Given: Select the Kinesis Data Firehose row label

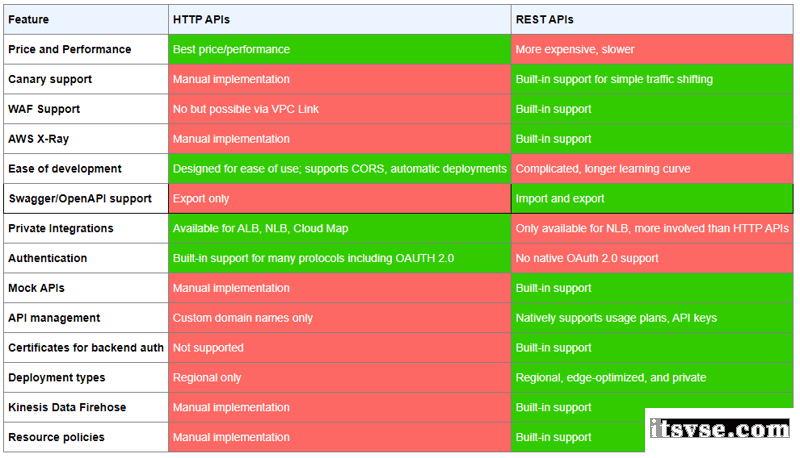Looking at the screenshot, I should coord(86,408).
